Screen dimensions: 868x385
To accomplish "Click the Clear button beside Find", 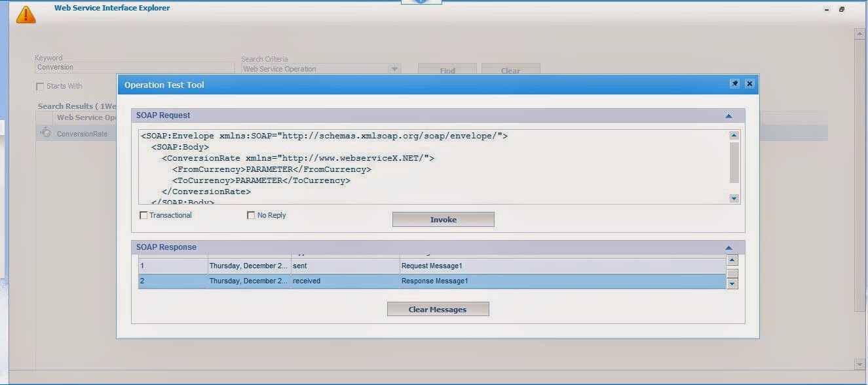I will (510, 70).
